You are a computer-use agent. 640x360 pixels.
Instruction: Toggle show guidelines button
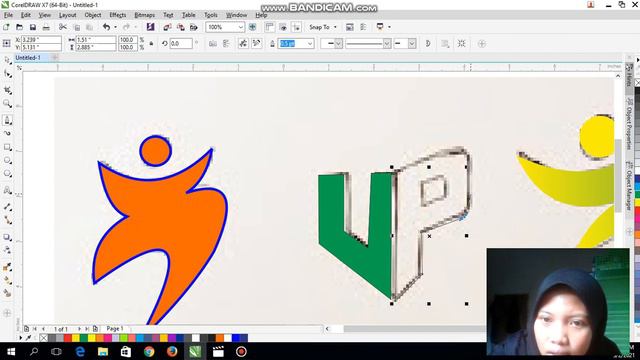[296, 27]
